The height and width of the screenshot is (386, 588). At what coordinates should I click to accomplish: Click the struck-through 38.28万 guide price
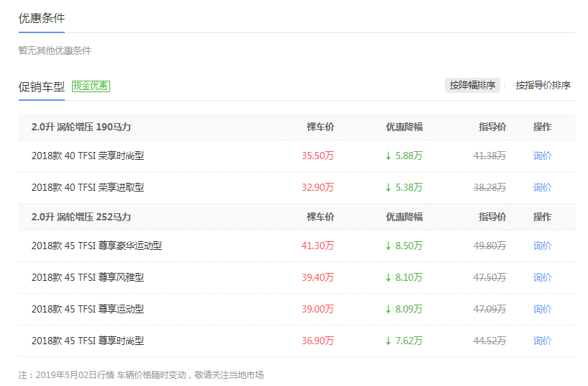coord(489,187)
